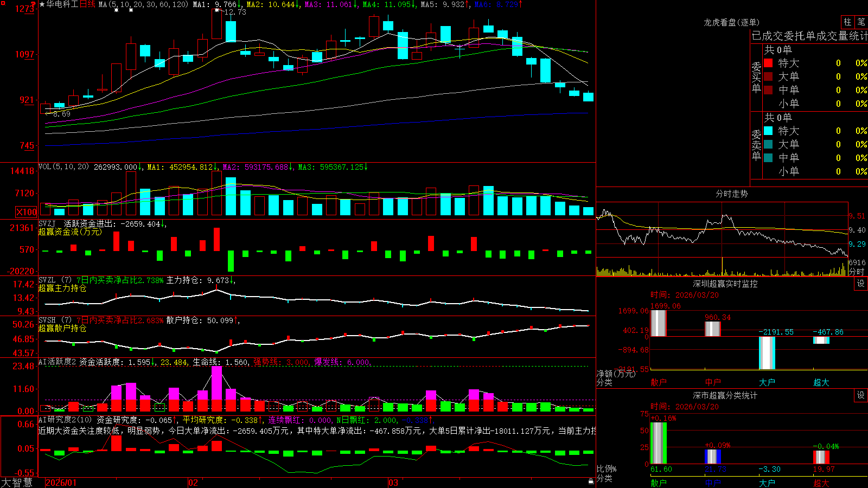Click the 1699.06 散户 bar in realtime monitor
The image size is (868, 488).
click(x=658, y=323)
